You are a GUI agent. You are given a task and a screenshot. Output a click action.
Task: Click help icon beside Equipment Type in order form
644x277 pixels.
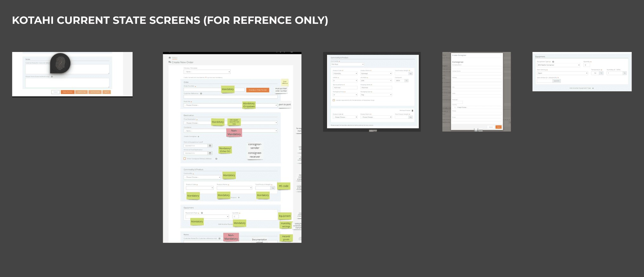coord(202,213)
